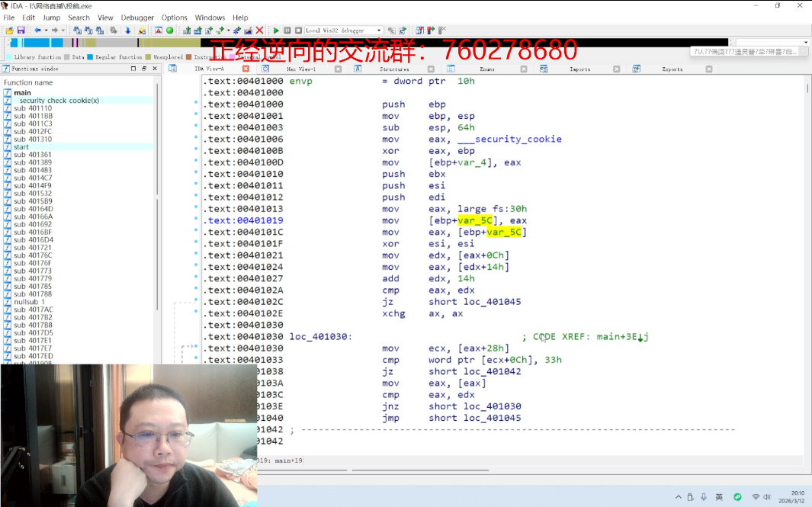Select the start function in the list
Image resolution: width=812 pixels, height=507 pixels.
coord(21,147)
